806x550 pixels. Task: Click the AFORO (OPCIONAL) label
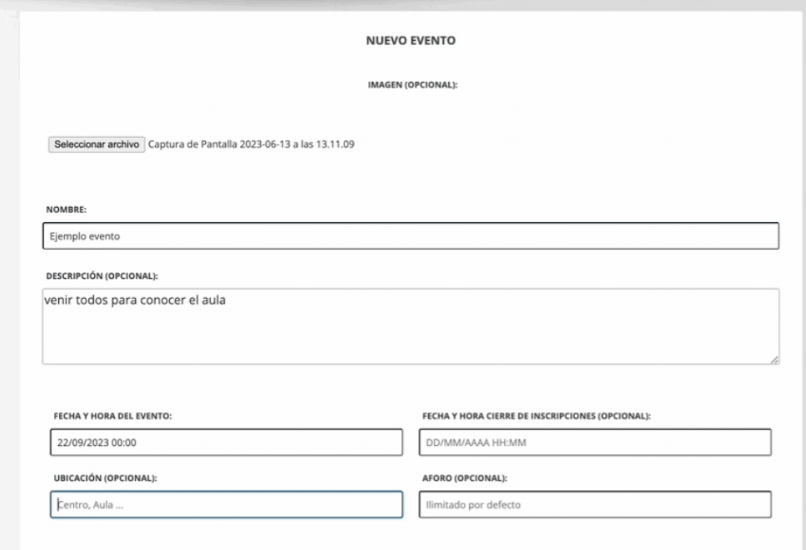tap(463, 478)
